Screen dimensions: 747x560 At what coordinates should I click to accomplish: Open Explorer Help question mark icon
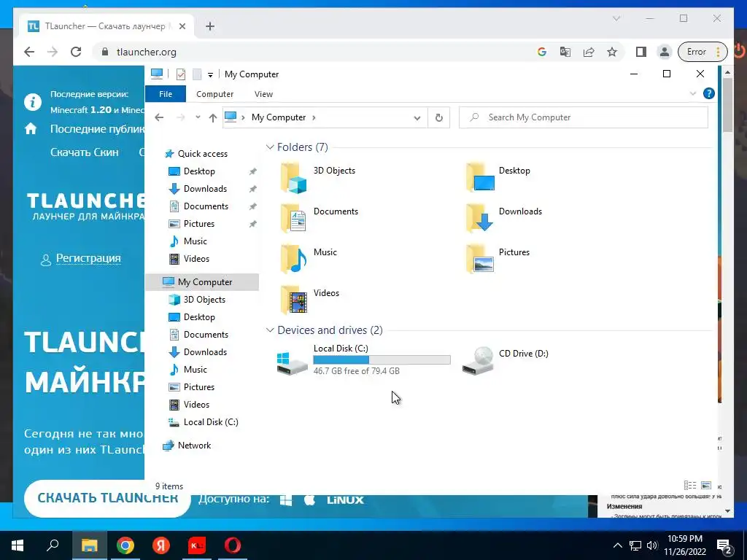click(709, 94)
